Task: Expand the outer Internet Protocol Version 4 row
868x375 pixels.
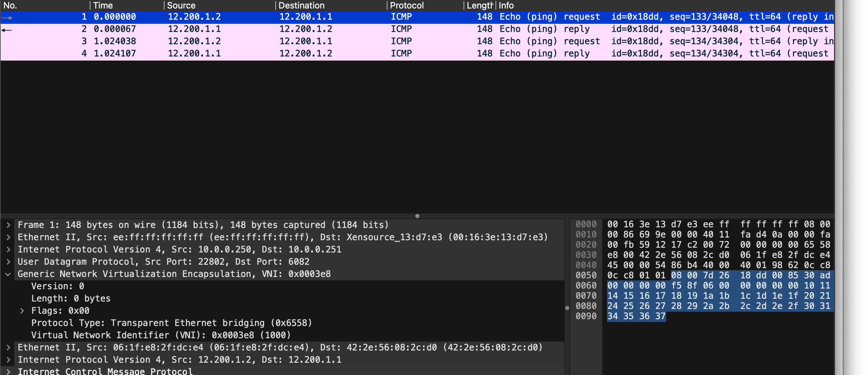Action: pos(8,249)
